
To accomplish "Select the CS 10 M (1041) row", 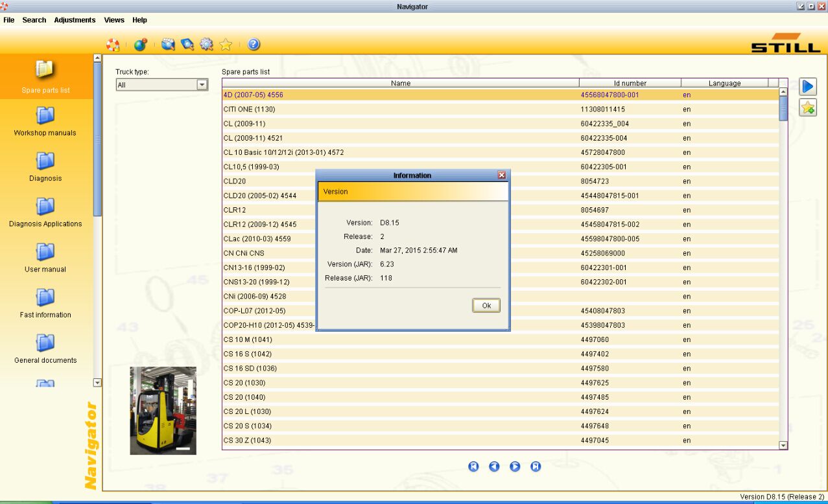I will click(x=500, y=339).
